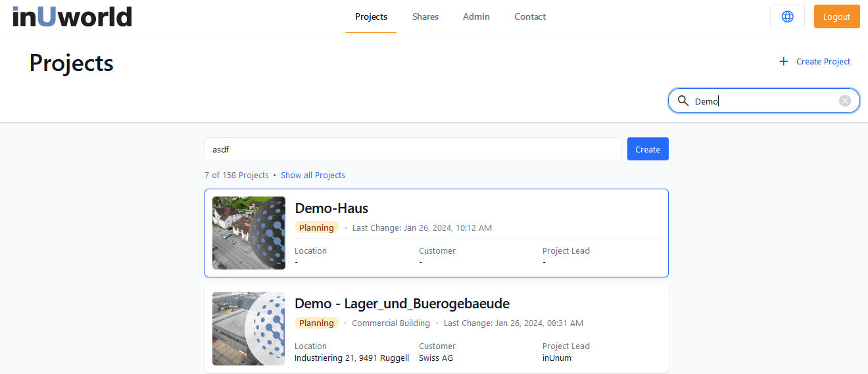Click the plus icon beside Create Project
This screenshot has height=374, width=868.
pyautogui.click(x=783, y=62)
